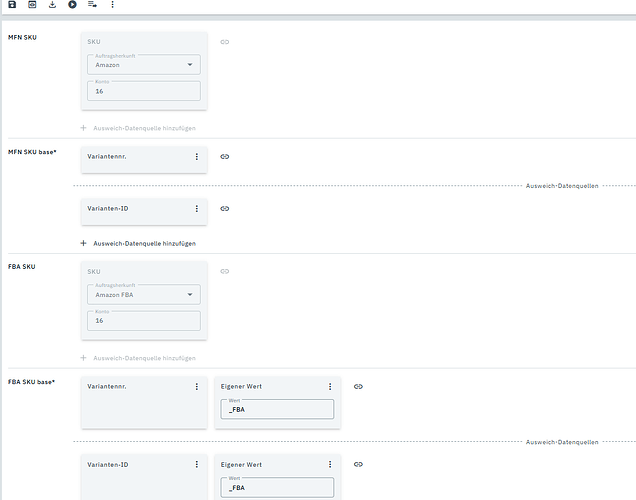Screen dimensions: 636x500
Task: Click the save icon in top toolbar
Action: 12,5
